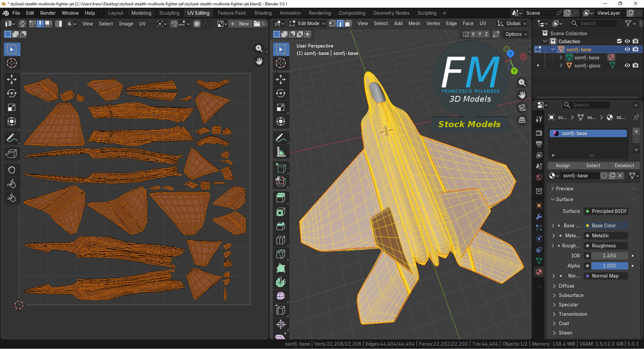644x349 pixels.
Task: Select the UV Annotate pencil tool
Action: pos(12,138)
